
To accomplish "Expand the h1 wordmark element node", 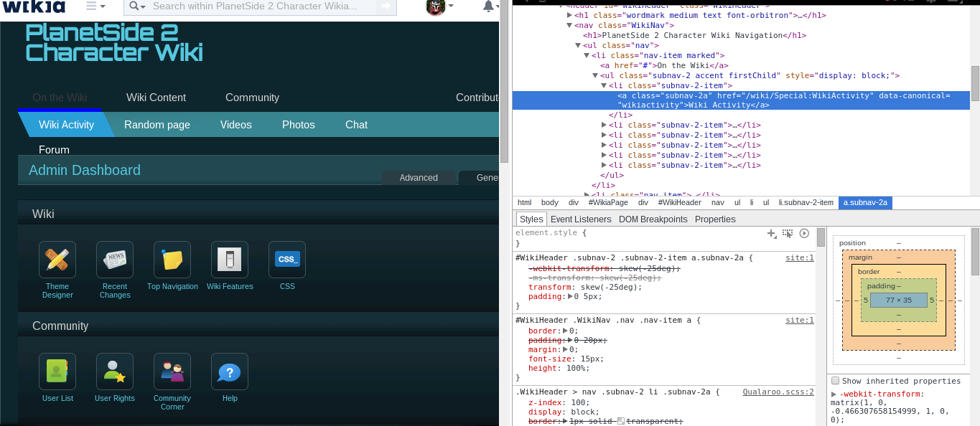I will pos(569,15).
